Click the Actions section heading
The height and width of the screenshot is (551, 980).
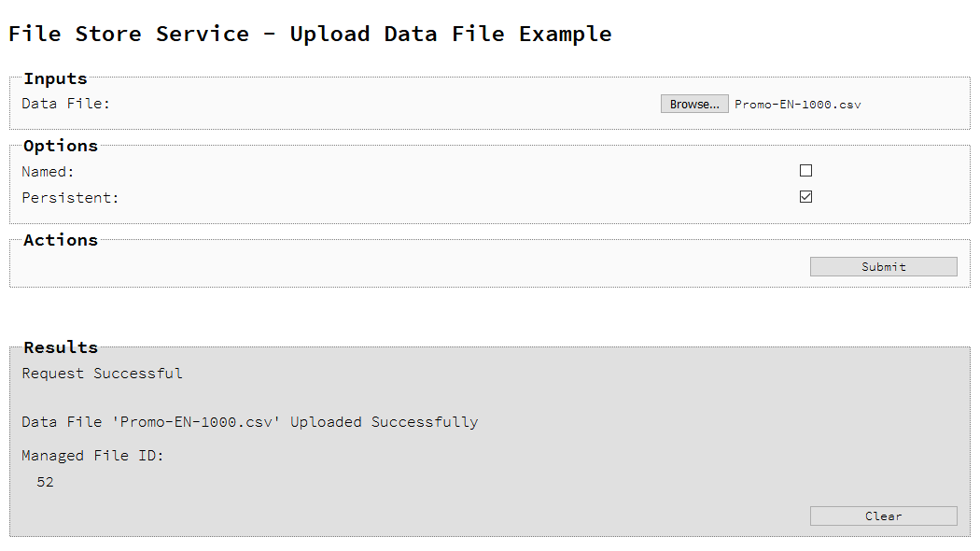[x=60, y=240]
